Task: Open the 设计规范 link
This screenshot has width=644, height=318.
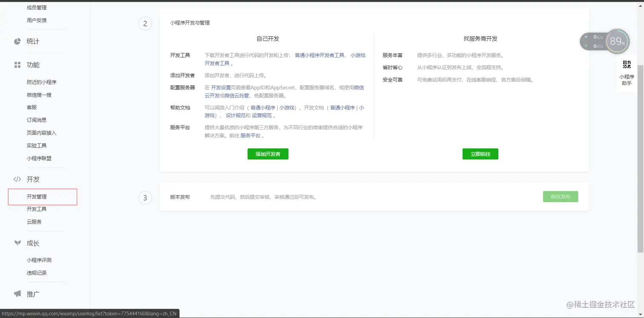Action: point(236,116)
